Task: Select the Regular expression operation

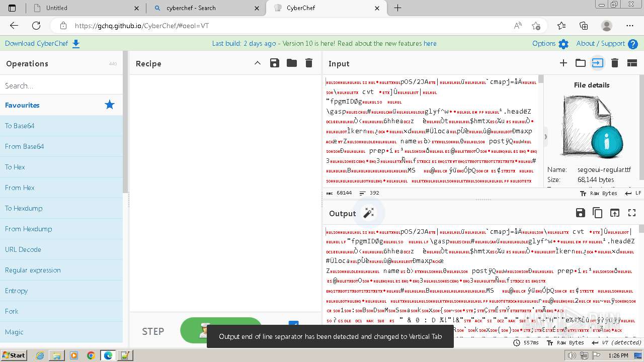Action: coord(61,270)
